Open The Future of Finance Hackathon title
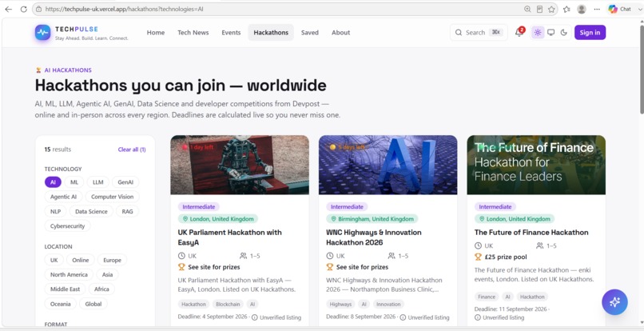The width and height of the screenshot is (644, 331). [531, 233]
